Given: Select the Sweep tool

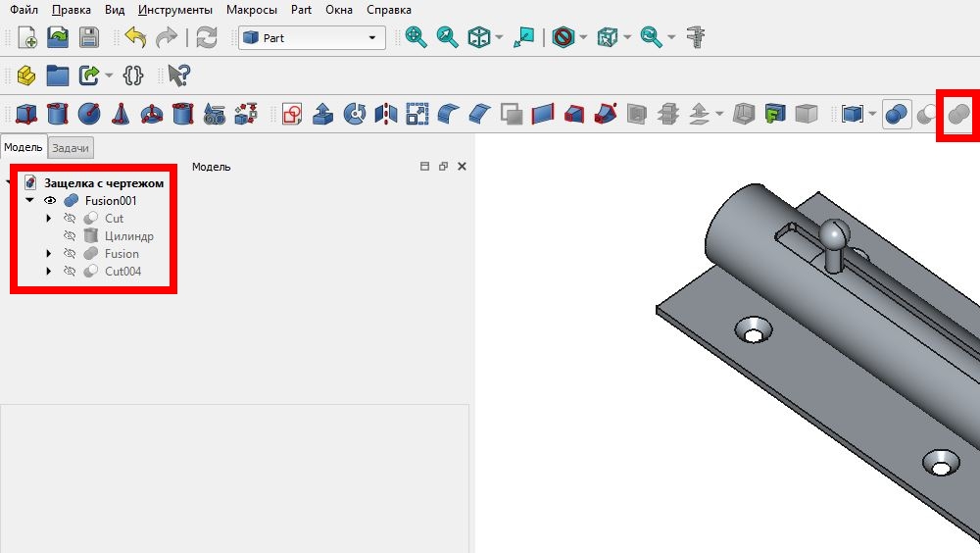Looking at the screenshot, I should pos(605,114).
